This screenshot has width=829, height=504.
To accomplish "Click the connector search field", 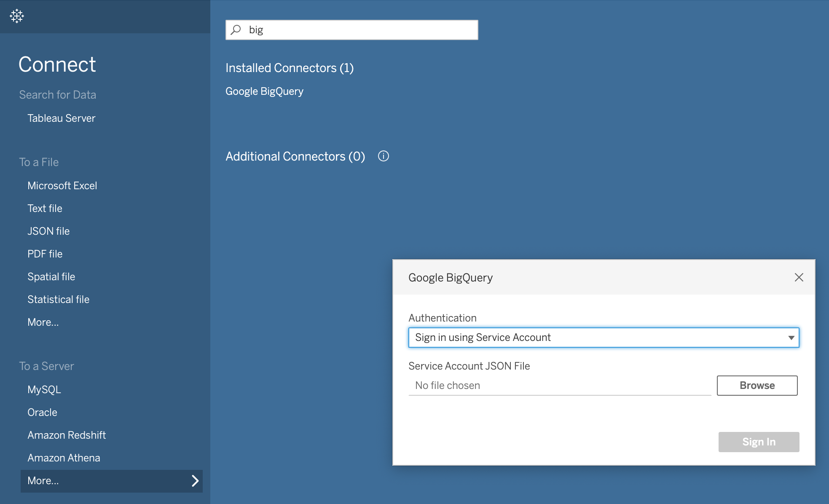I will click(x=351, y=30).
